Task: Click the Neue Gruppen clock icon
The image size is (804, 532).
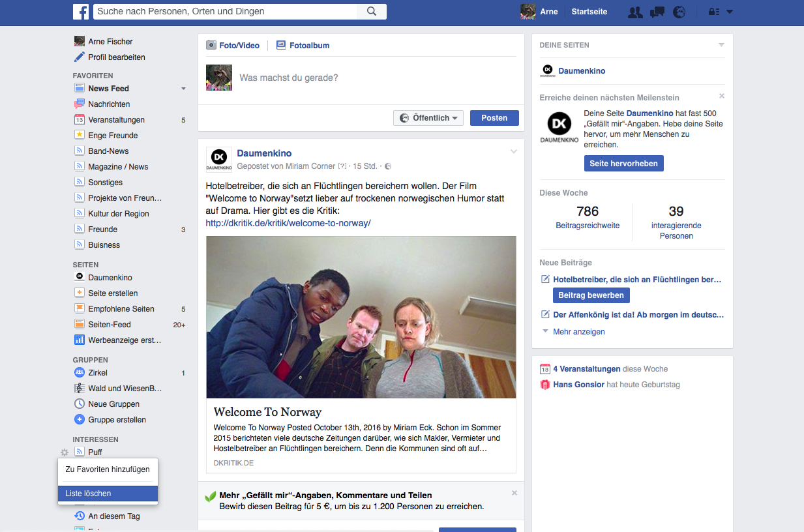Action: pos(80,404)
